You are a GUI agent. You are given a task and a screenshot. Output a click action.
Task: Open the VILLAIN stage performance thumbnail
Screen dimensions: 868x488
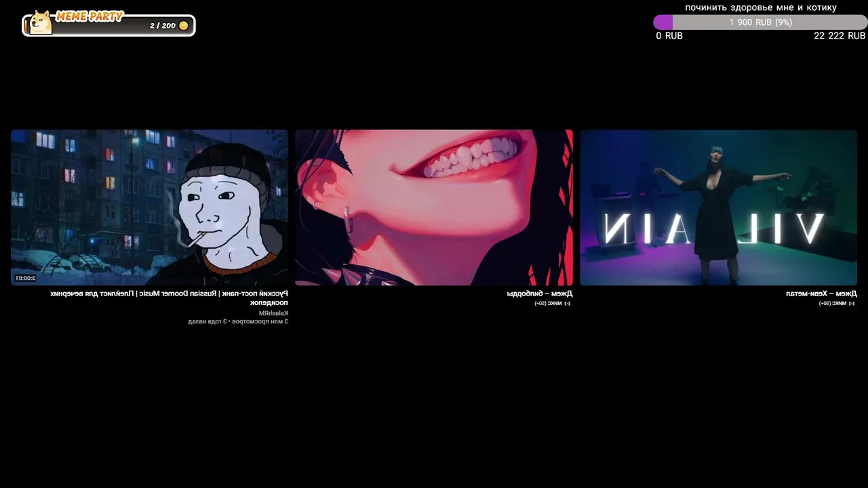[x=718, y=207]
